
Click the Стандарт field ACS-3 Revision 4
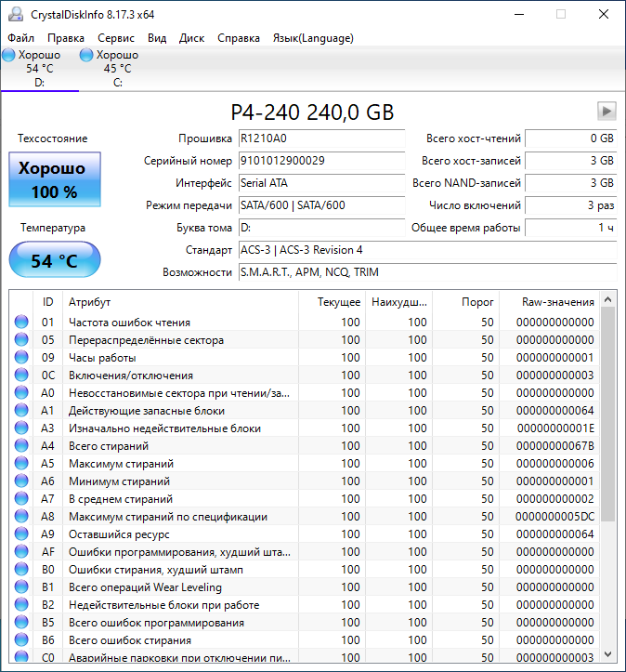click(427, 250)
